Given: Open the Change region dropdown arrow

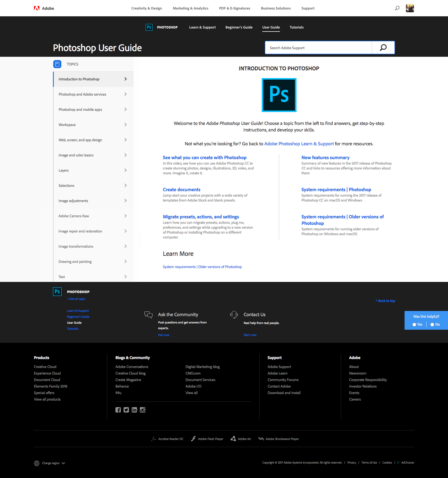Looking at the screenshot, I should tap(63, 463).
